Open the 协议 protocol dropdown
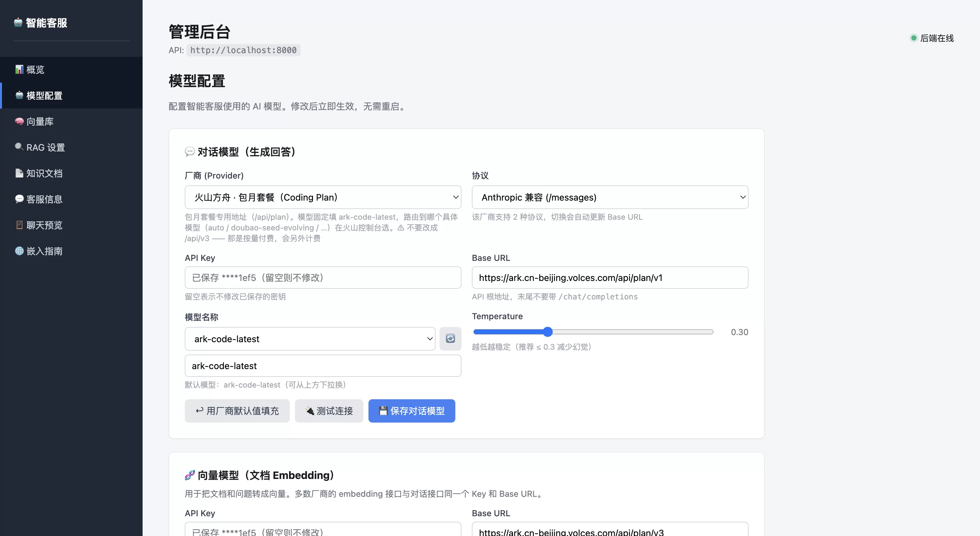This screenshot has height=536, width=980. 610,197
